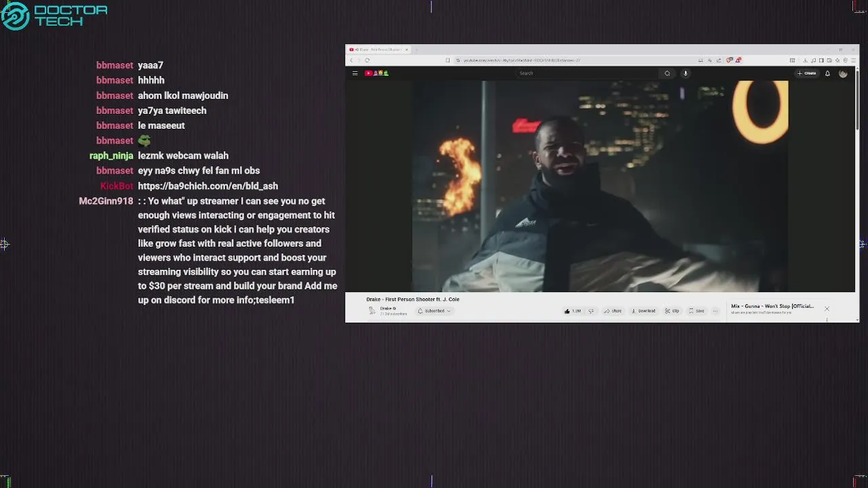Click the chat message 'yaaa7'

[x=151, y=66]
